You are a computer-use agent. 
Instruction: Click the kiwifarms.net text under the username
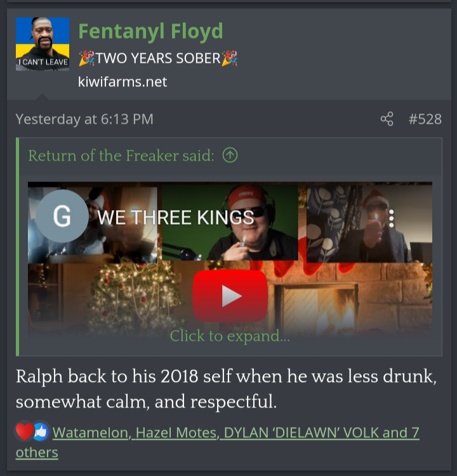pos(123,81)
